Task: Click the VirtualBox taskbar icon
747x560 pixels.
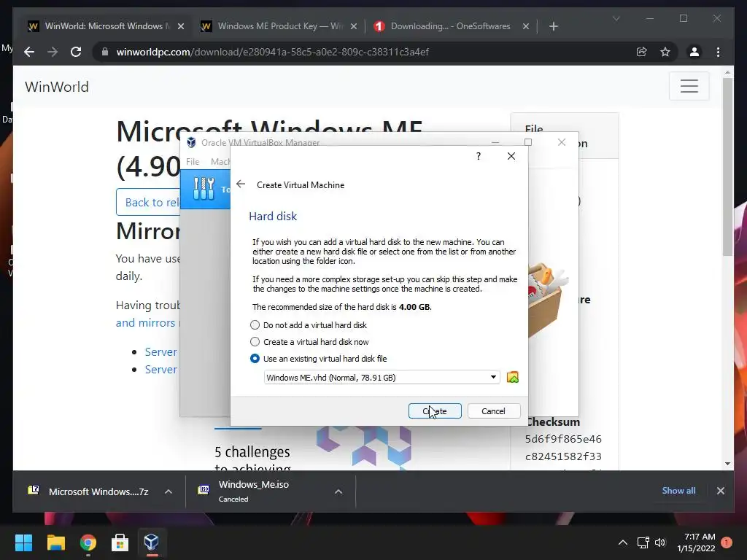Action: (x=152, y=542)
